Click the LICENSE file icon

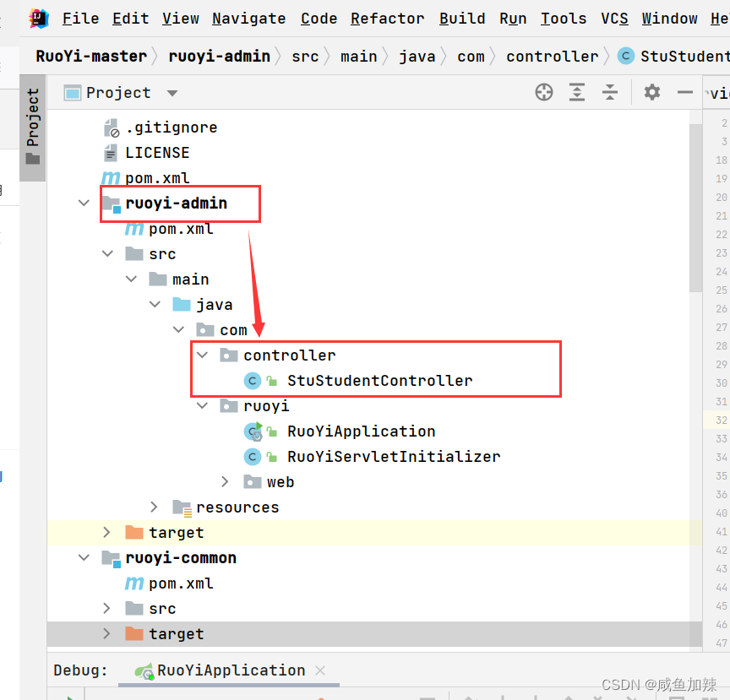(x=111, y=153)
